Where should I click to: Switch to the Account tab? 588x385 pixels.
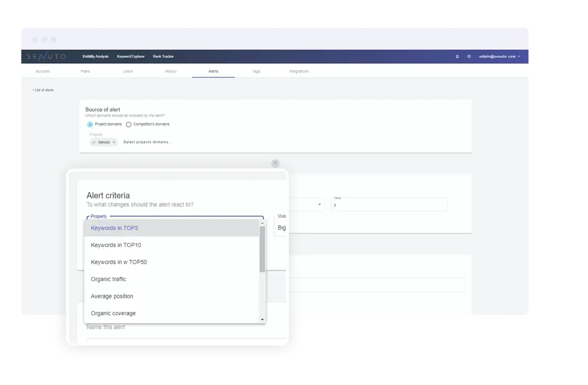[43, 71]
